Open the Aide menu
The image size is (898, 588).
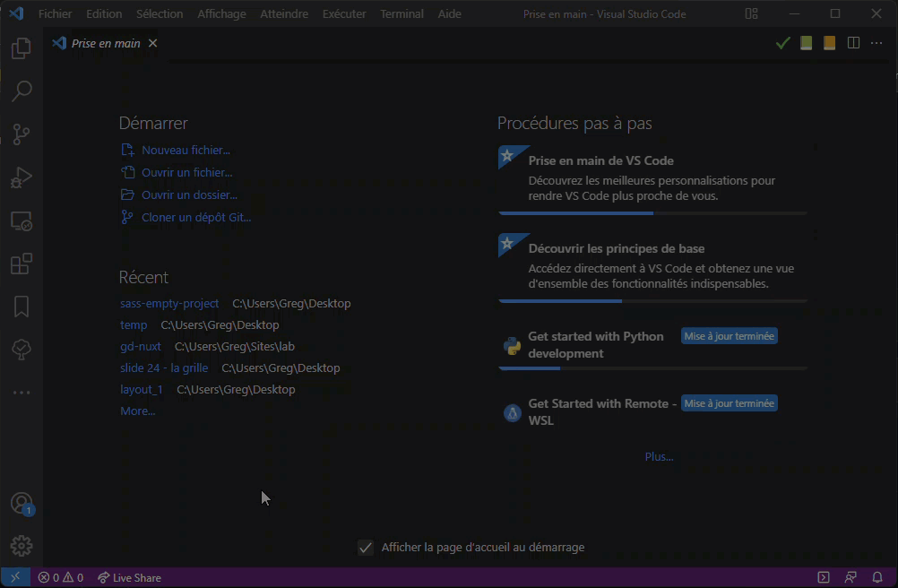450,13
